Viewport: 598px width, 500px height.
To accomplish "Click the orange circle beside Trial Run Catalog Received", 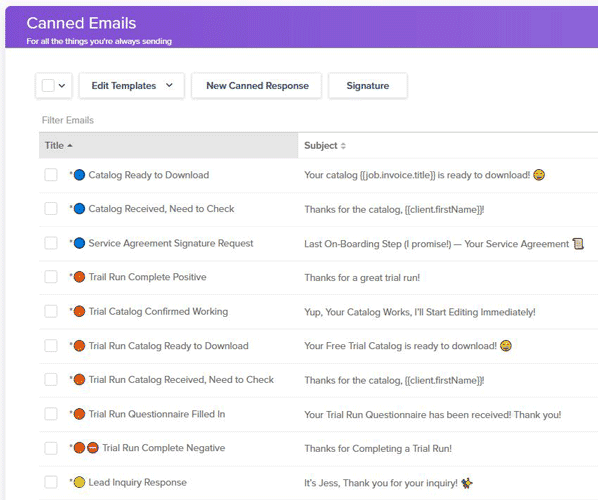I will coord(79,380).
